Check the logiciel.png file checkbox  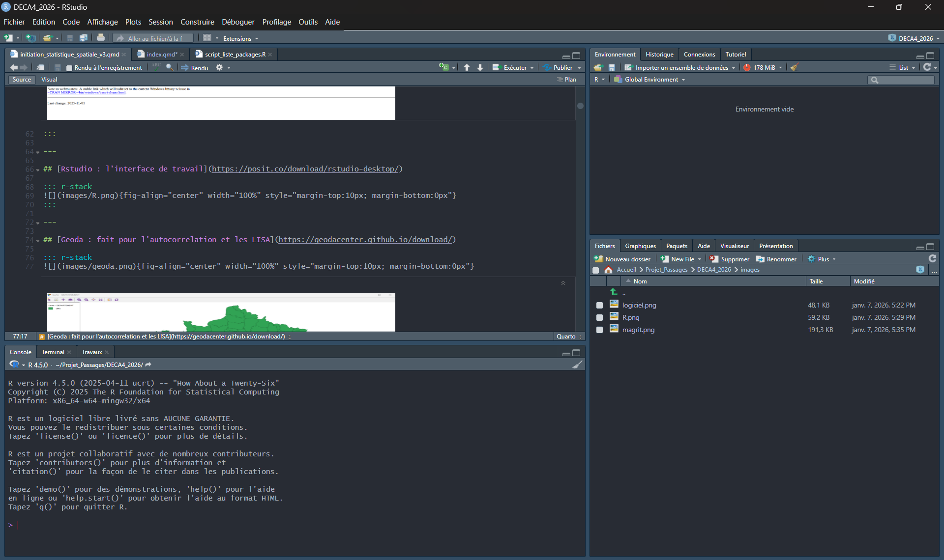click(599, 305)
